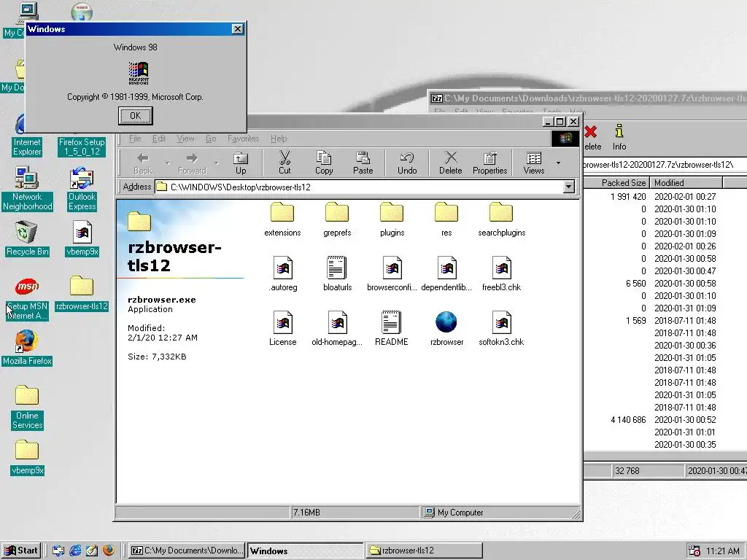
Task: Click the Info button in 7-Zip window
Action: click(x=619, y=137)
